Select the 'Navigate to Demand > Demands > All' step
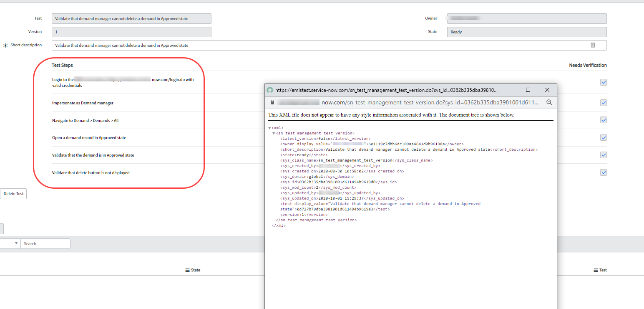Screen dimensions: 644x309 click(x=85, y=120)
